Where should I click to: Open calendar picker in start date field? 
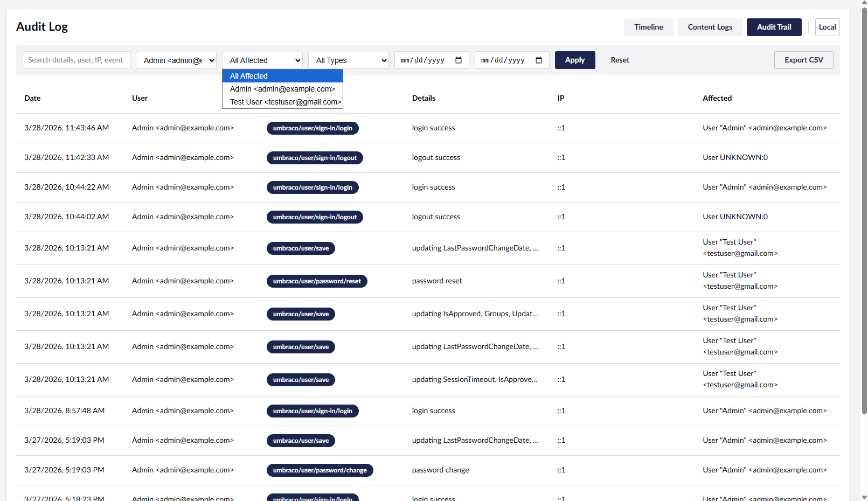click(459, 60)
